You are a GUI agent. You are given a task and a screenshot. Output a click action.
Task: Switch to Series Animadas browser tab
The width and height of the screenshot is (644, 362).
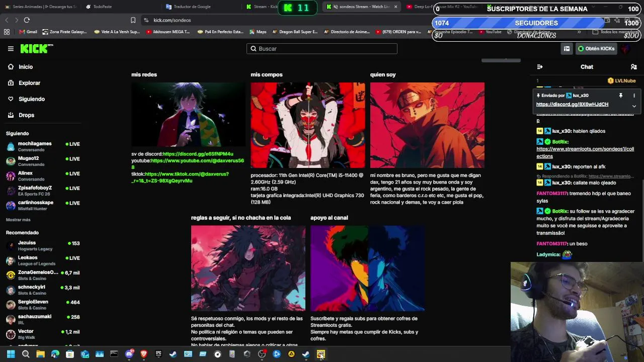pyautogui.click(x=40, y=7)
